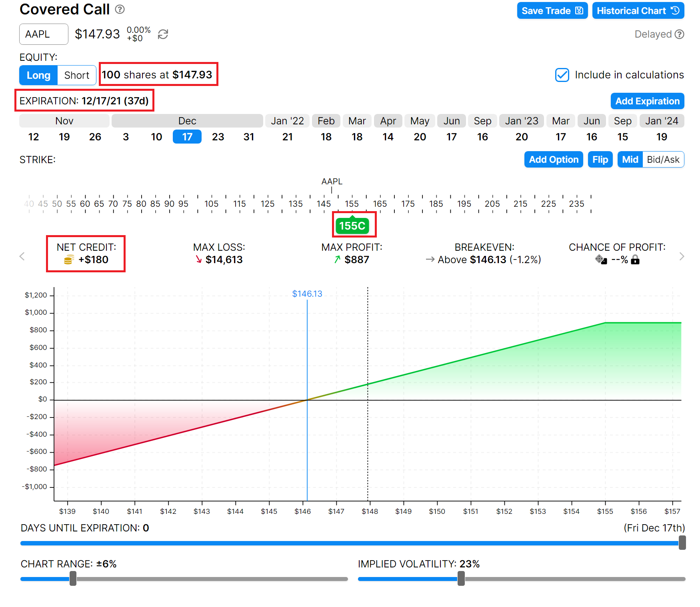
Task: Click the help icon beside Delayed
Action: tap(679, 34)
